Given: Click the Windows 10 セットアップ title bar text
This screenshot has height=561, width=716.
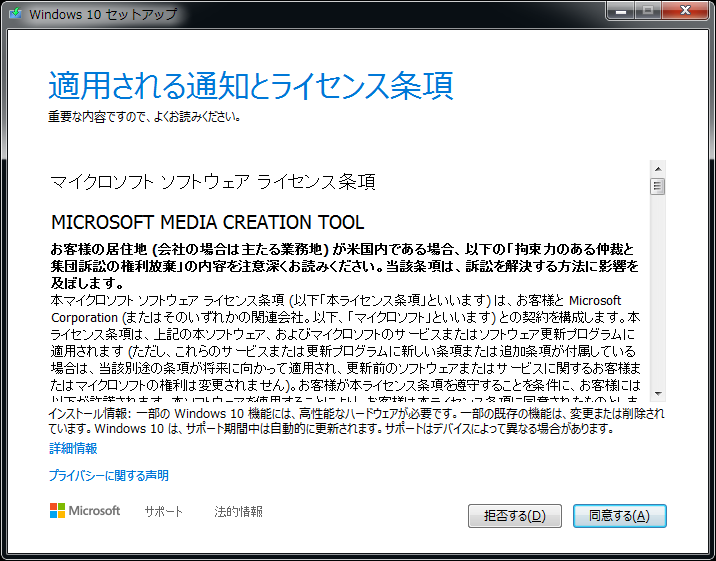Looking at the screenshot, I should click(x=103, y=14).
